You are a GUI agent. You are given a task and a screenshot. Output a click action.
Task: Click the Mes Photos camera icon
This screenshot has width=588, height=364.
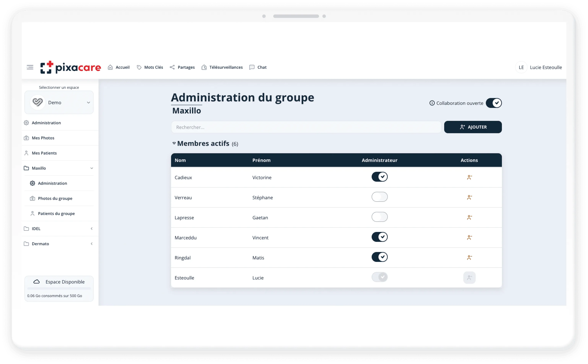tap(26, 138)
